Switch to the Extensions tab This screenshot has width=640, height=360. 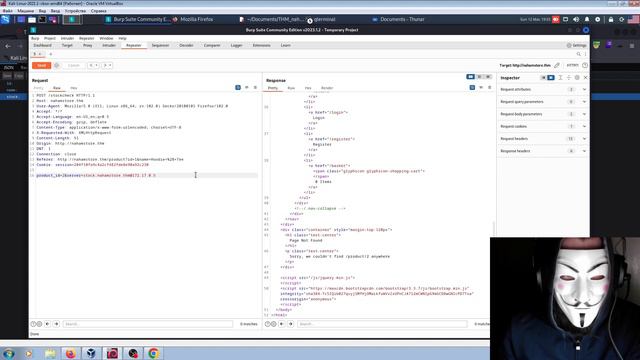click(x=261, y=45)
